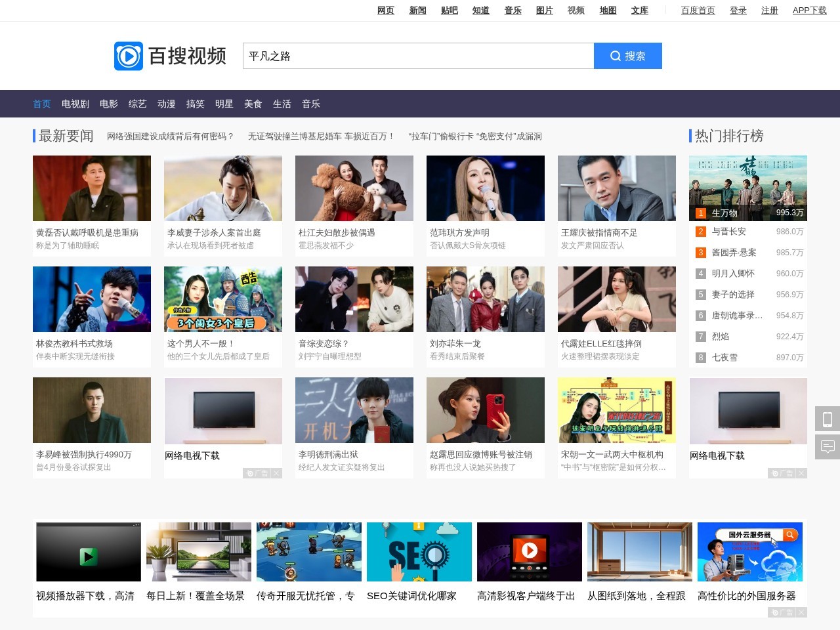Select the 音乐 category in navigation bar
Screen dimensions: 840x630
(311, 104)
